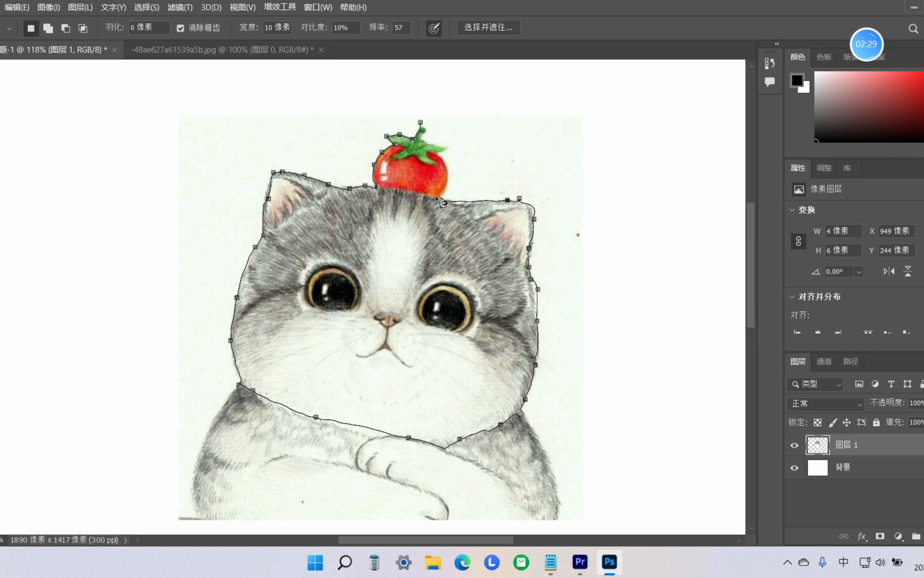
Task: Toggle the pen pressure width icon
Action: coord(434,28)
